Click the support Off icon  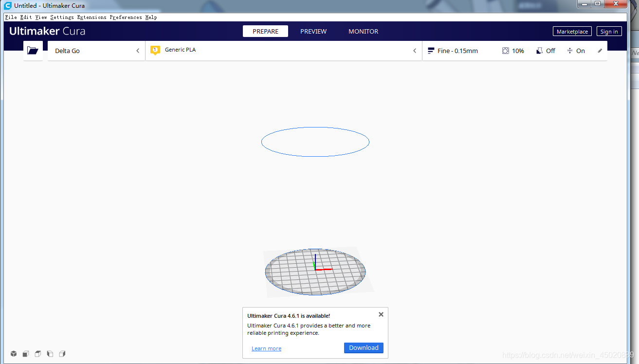539,51
